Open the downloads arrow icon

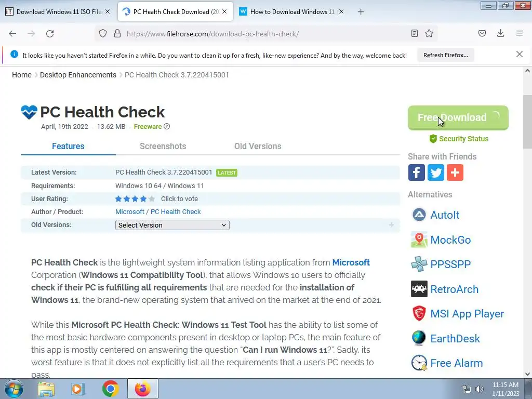pos(500,33)
